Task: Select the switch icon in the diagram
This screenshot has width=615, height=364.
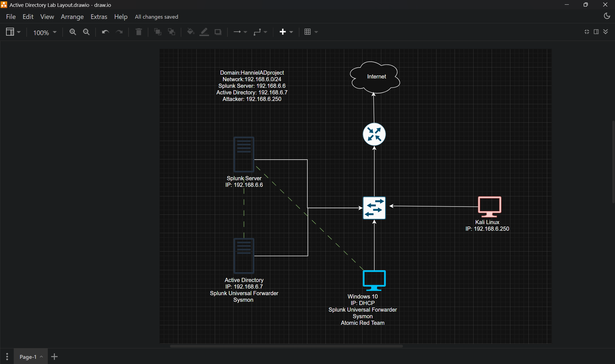Action: click(x=374, y=208)
